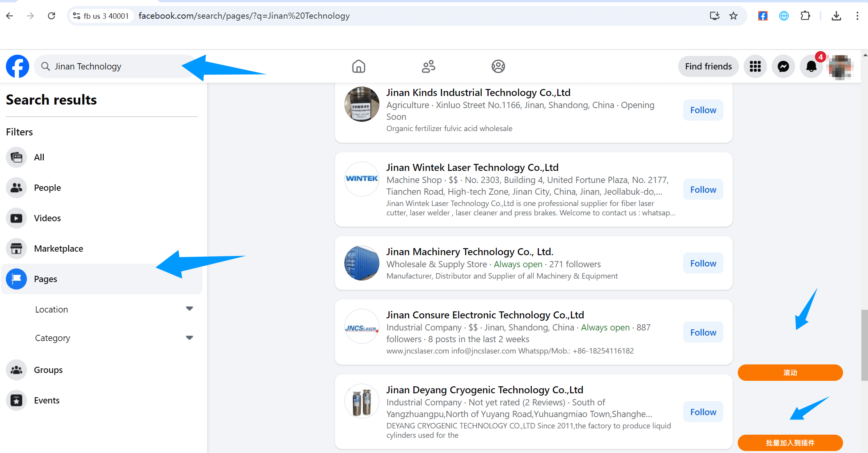This screenshot has width=868, height=453.
Task: Select the Pages filter flag icon
Action: click(16, 279)
